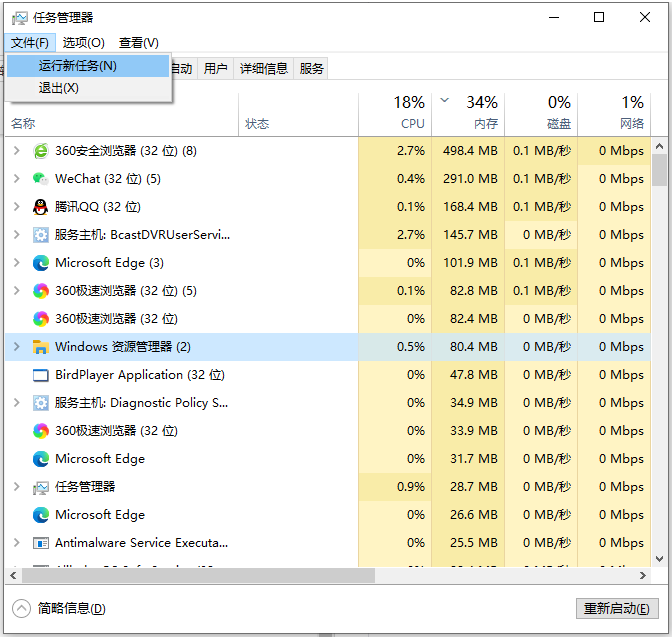Expand the Windows 资源管理器 process group
This screenshot has height=637, width=672.
point(16,347)
